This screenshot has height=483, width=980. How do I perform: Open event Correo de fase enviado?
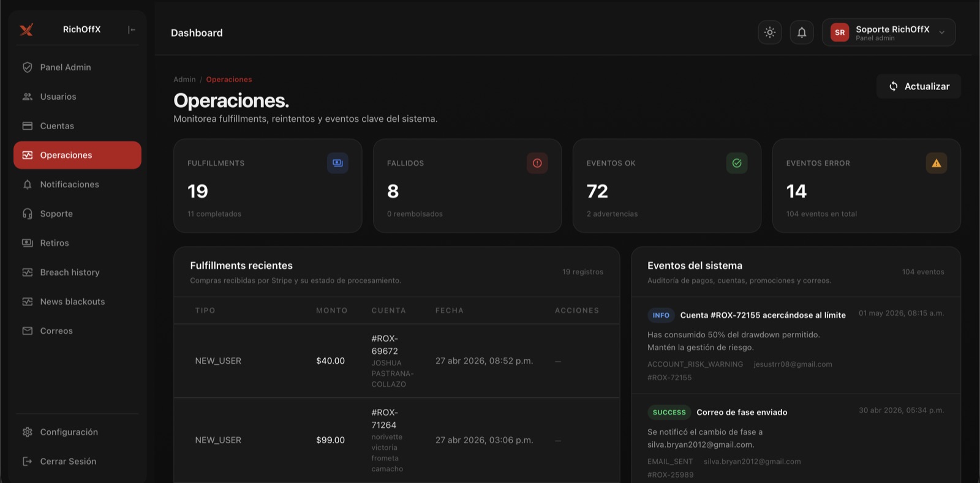coord(742,413)
